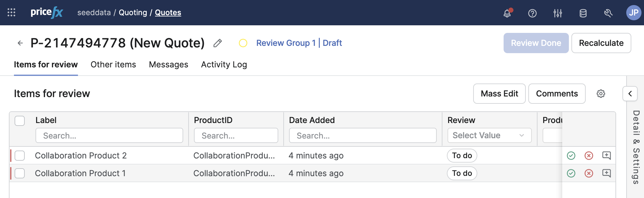Image resolution: width=644 pixels, height=198 pixels.
Task: Switch to the Activity Log tab
Action: (224, 65)
